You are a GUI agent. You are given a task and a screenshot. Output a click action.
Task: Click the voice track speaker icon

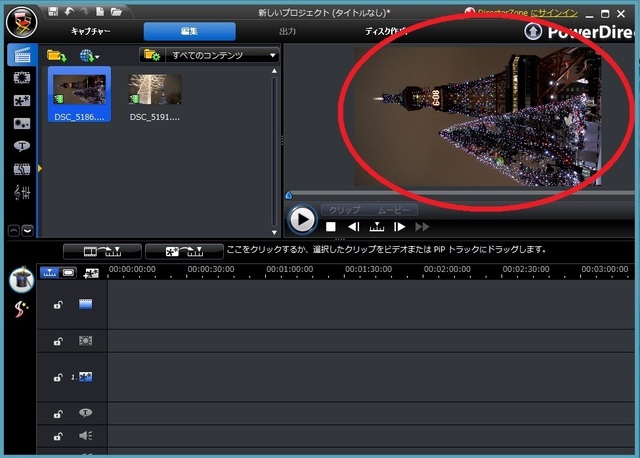pos(85,436)
